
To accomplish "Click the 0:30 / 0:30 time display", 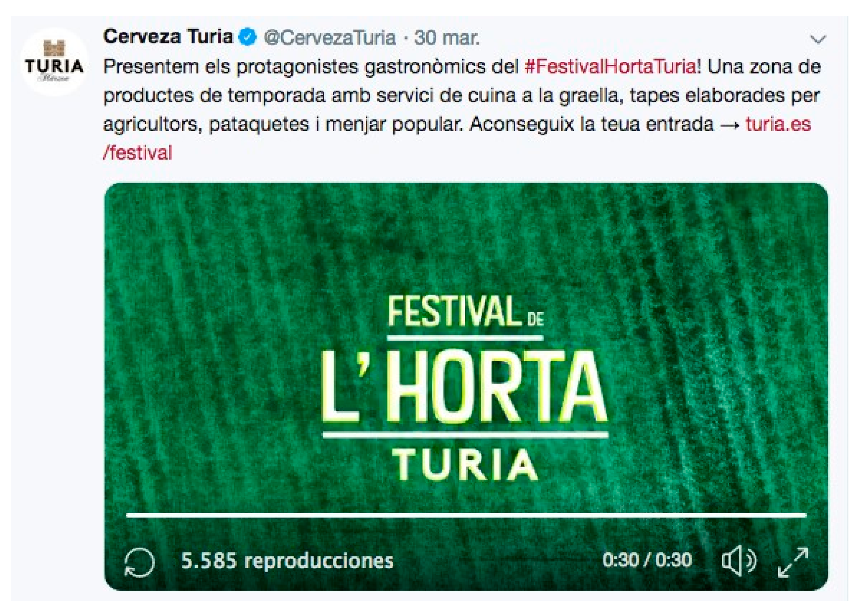I will 647,560.
